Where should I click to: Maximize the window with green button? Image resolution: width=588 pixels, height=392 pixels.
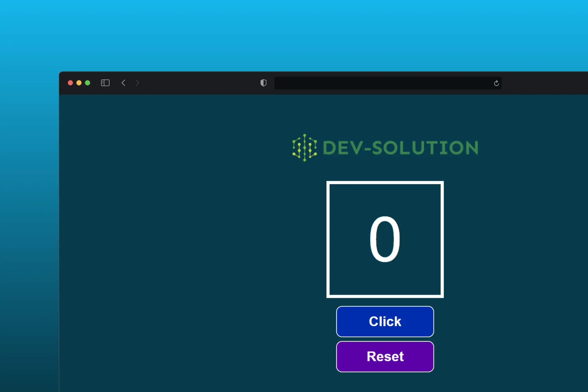87,83
